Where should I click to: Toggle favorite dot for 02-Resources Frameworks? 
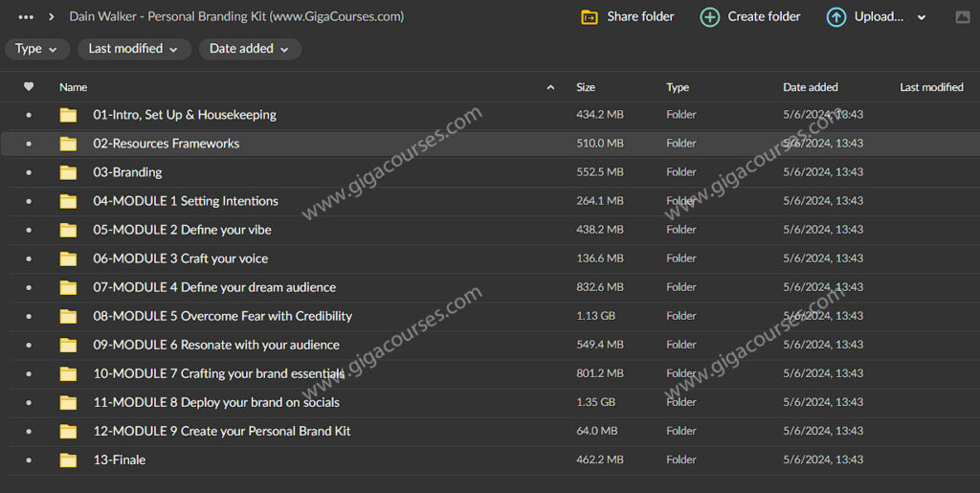(x=29, y=144)
